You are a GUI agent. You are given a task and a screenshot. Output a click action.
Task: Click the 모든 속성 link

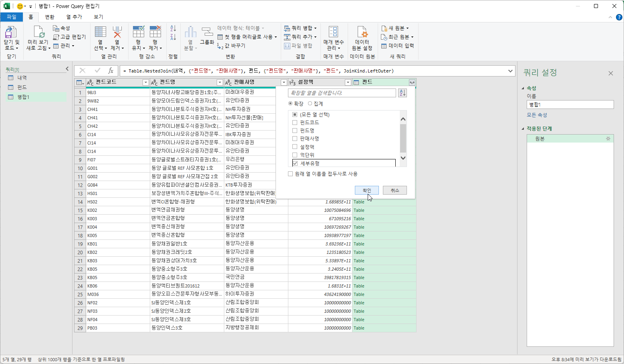coord(537,115)
